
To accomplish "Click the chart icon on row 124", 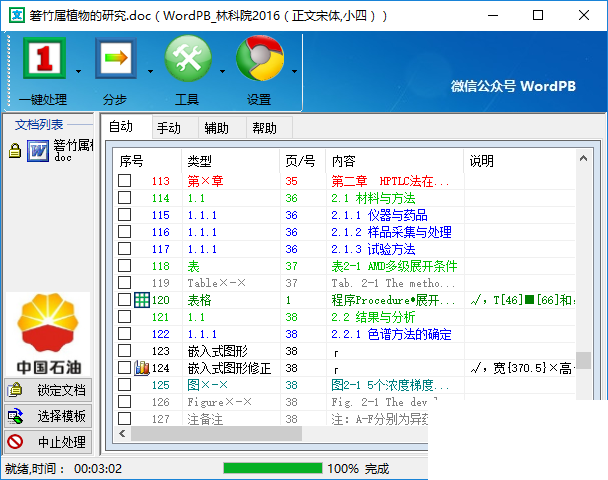I will tap(142, 368).
